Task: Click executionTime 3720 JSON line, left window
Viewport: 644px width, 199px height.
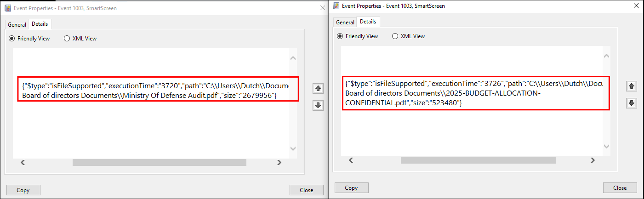Action: [156, 86]
